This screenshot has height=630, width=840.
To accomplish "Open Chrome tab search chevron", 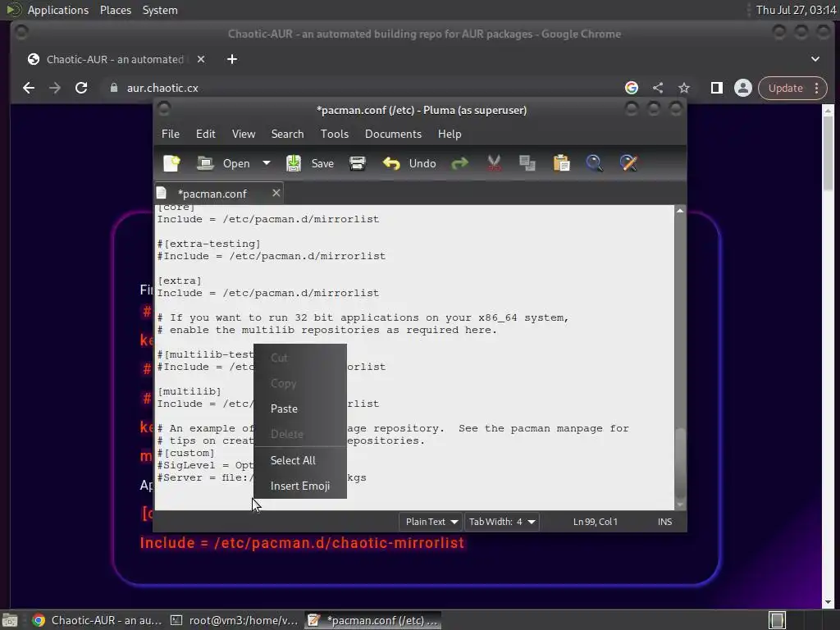I will [x=815, y=59].
